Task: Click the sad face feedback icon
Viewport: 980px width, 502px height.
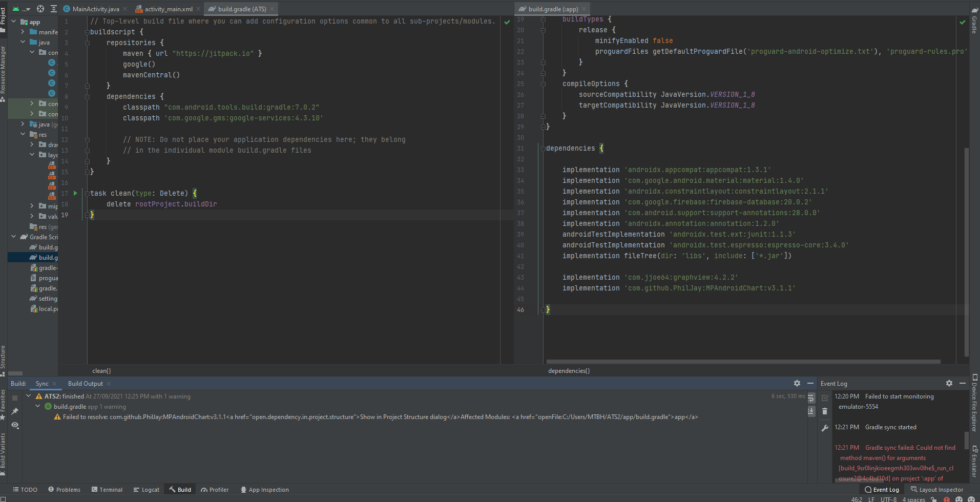Action: pyautogui.click(x=971, y=499)
